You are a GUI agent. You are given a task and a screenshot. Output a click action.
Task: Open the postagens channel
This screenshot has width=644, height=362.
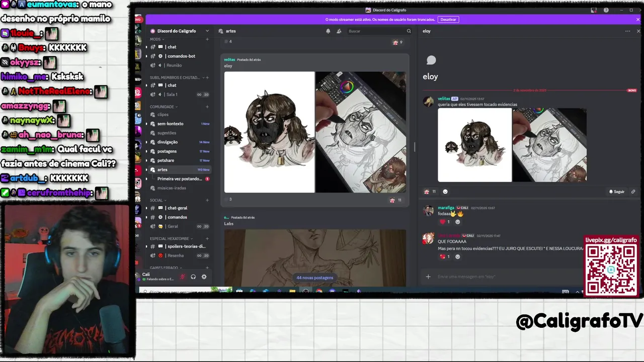coord(179,151)
